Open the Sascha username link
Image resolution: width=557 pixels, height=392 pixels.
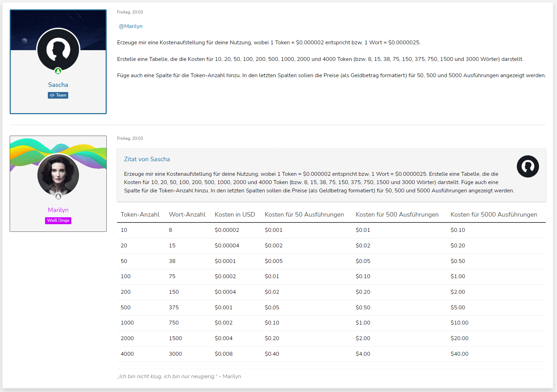click(58, 85)
